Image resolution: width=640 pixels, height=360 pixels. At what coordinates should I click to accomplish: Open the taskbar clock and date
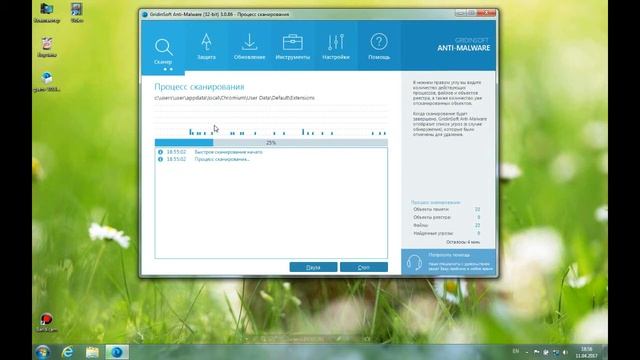coord(587,352)
